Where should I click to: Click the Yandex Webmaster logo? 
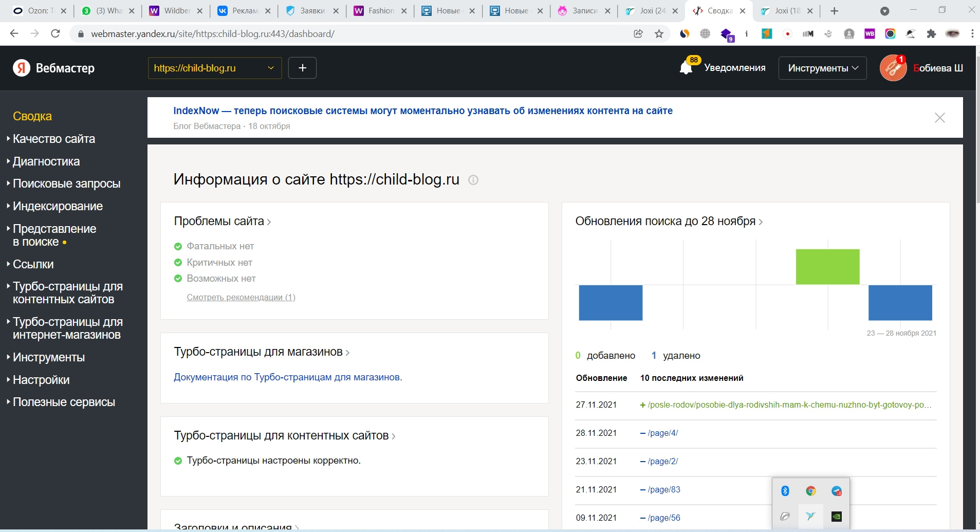(54, 68)
